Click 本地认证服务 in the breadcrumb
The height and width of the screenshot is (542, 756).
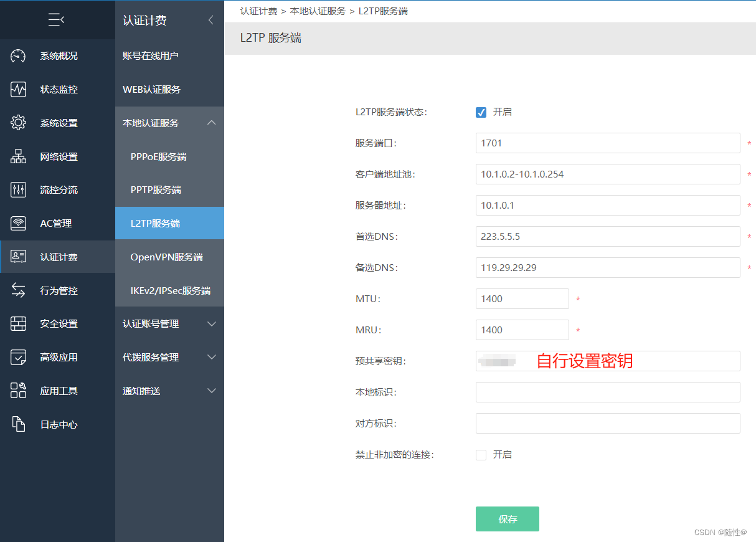tap(318, 11)
